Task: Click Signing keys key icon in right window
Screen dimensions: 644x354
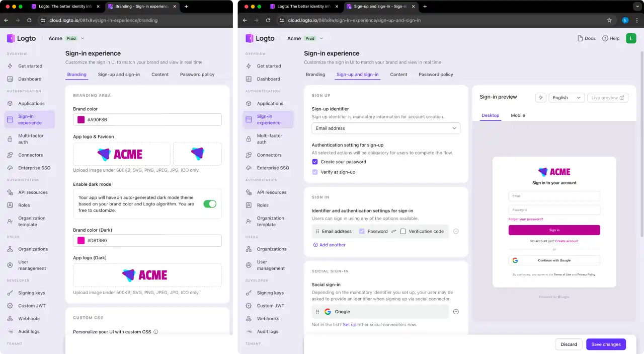Action: click(x=249, y=293)
